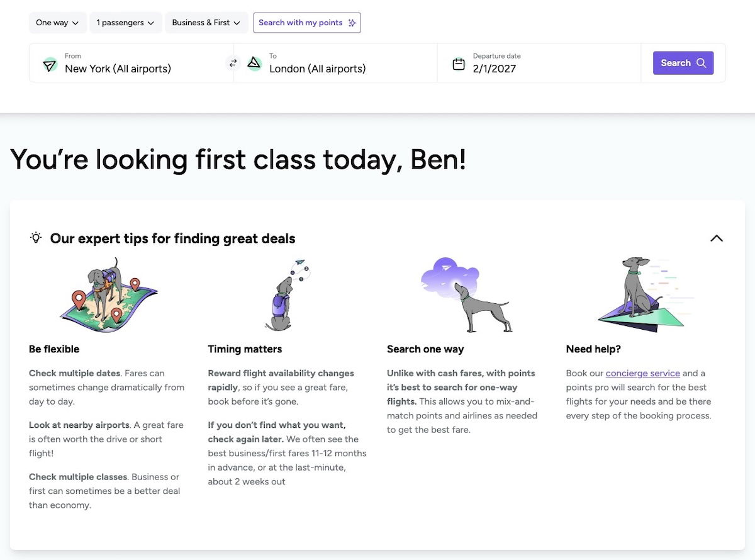Screen dimensions: 755x560
Task: Click the destination icon beside To
Action: pyautogui.click(x=254, y=63)
